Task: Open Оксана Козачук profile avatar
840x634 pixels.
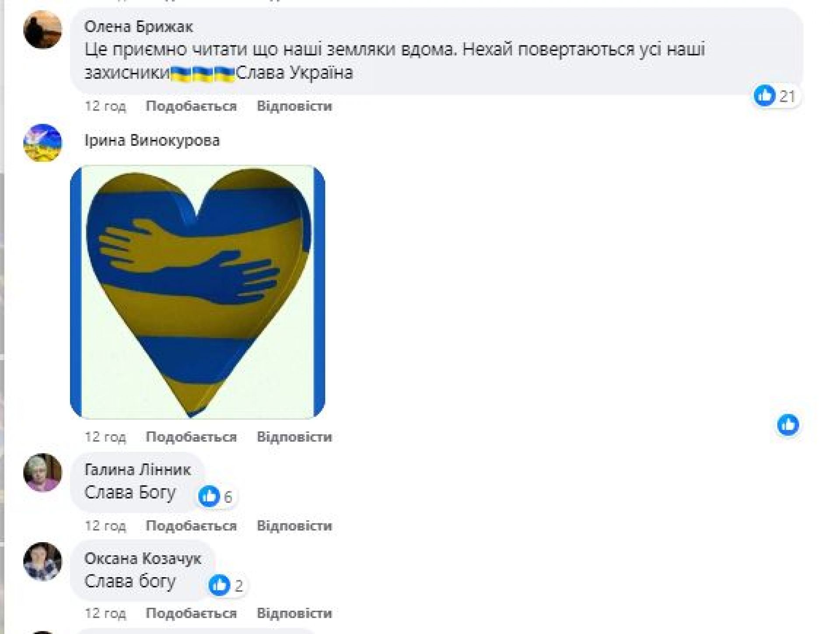Action: coord(42,561)
